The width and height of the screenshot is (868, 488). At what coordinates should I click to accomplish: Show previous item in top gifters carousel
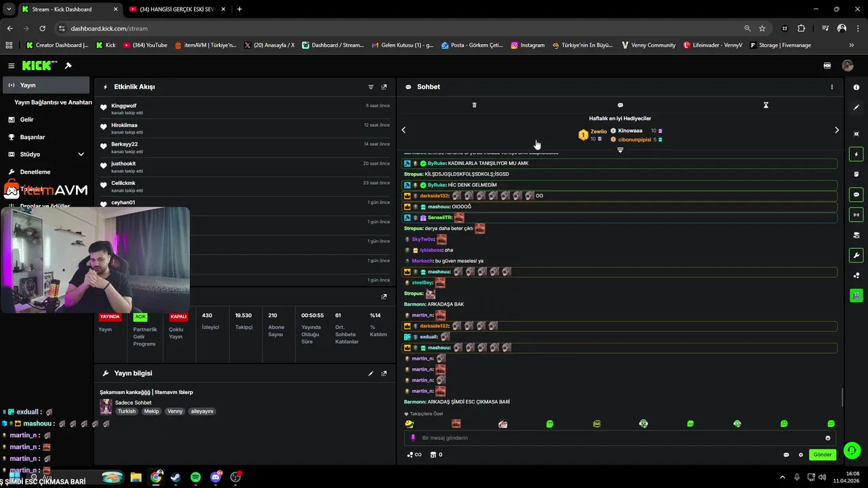[403, 130]
